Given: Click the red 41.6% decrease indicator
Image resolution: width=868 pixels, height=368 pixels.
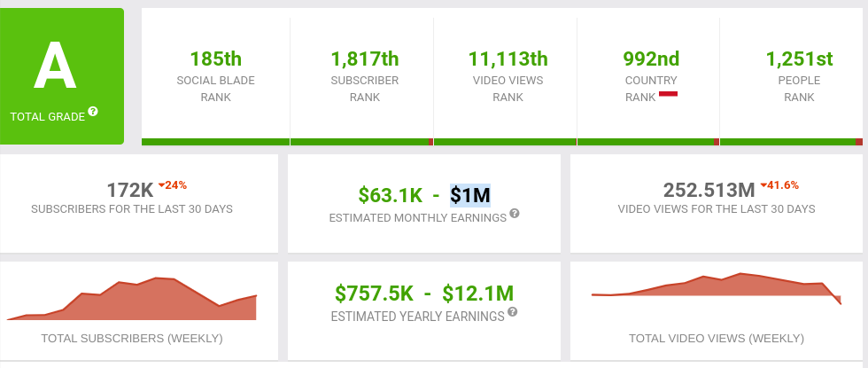Looking at the screenshot, I should 779,185.
